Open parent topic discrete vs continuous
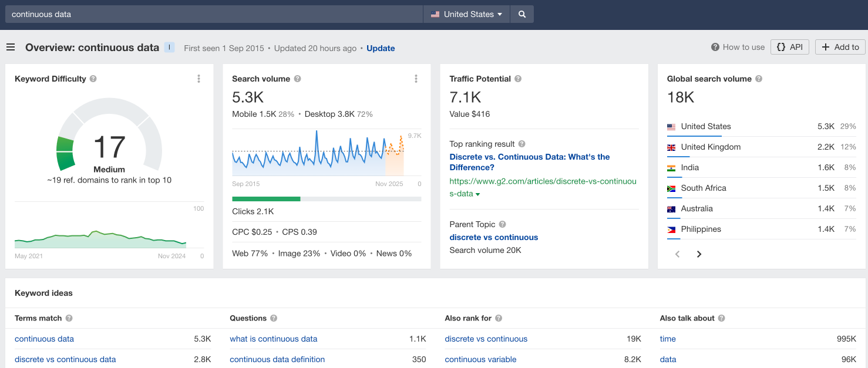 pyautogui.click(x=494, y=237)
